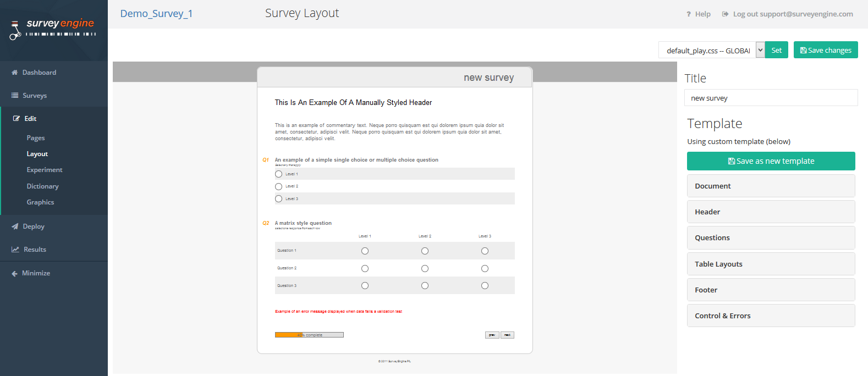Go to the Graphics submenu item

(x=40, y=202)
